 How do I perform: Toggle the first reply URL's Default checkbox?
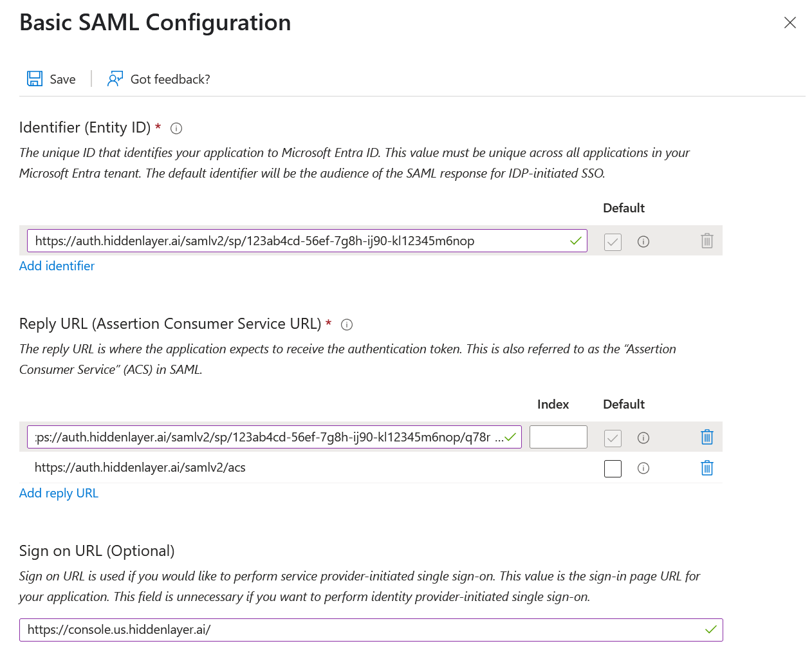click(612, 438)
